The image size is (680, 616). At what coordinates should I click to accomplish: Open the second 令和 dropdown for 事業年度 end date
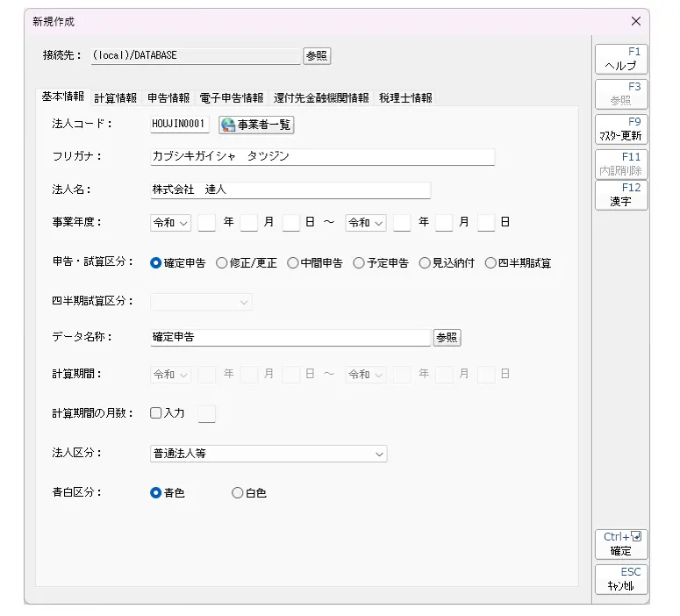point(366,223)
